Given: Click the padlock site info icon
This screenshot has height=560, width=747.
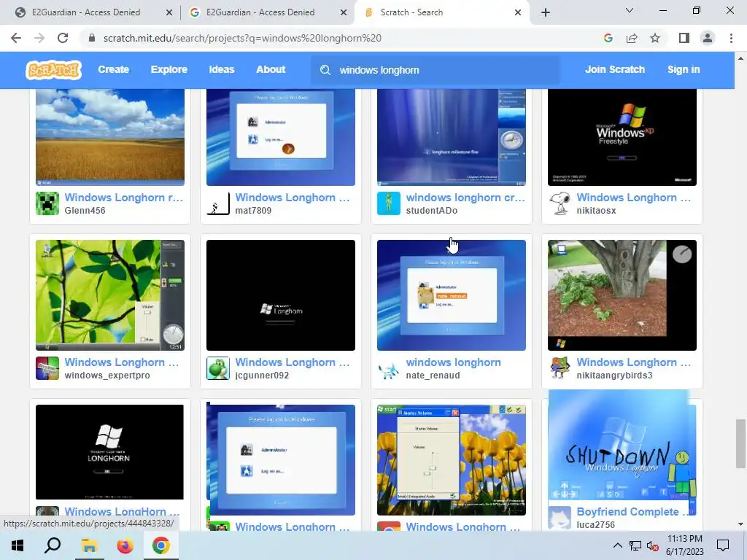Looking at the screenshot, I should pyautogui.click(x=92, y=38).
